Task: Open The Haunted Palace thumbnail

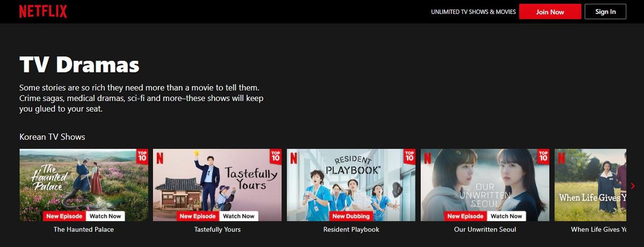Action: [84, 185]
